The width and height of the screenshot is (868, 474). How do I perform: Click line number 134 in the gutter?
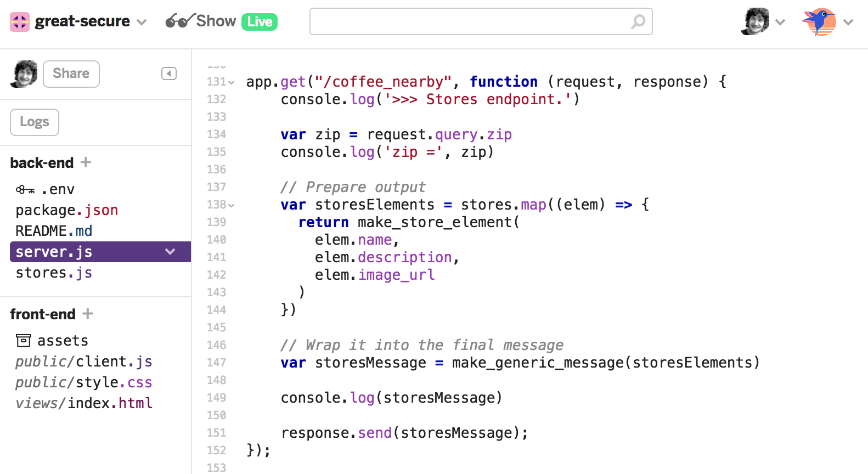tap(216, 134)
